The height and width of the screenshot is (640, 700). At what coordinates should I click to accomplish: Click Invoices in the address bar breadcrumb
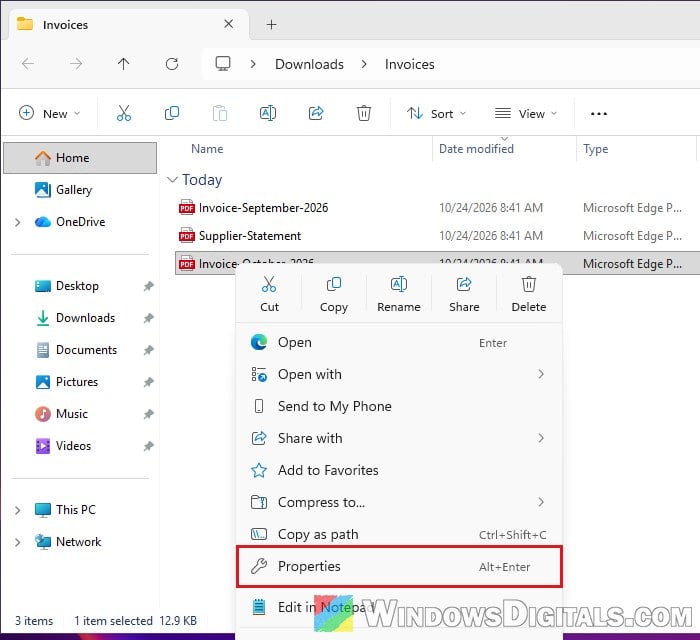[409, 64]
